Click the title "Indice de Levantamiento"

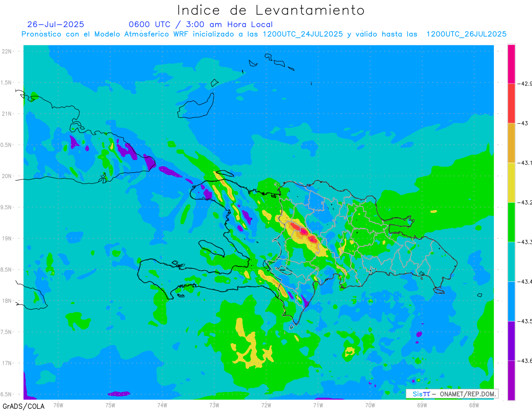click(271, 10)
